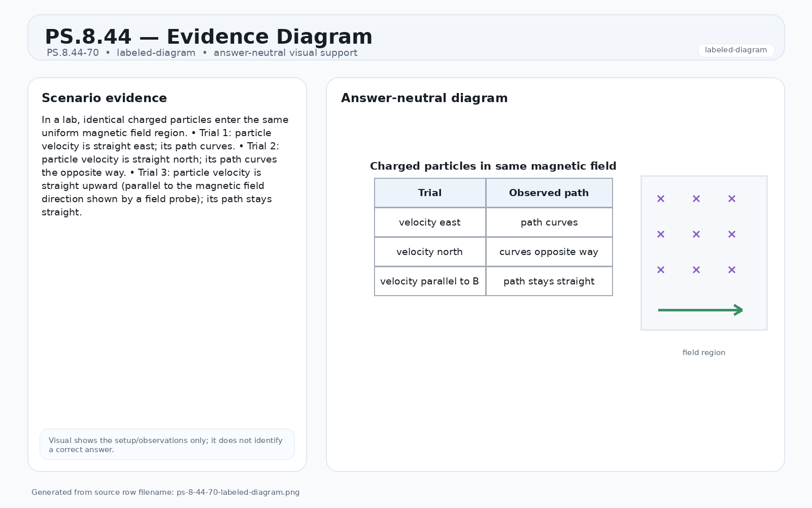Click the 'Charged particles in same magnetic field' title
The height and width of the screenshot is (508, 812).
(x=493, y=166)
